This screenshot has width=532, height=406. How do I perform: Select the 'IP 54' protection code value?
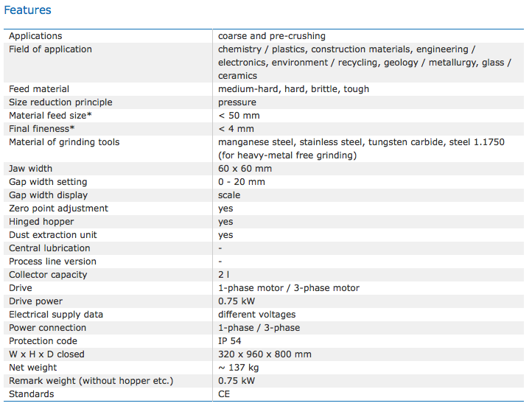coord(231,341)
